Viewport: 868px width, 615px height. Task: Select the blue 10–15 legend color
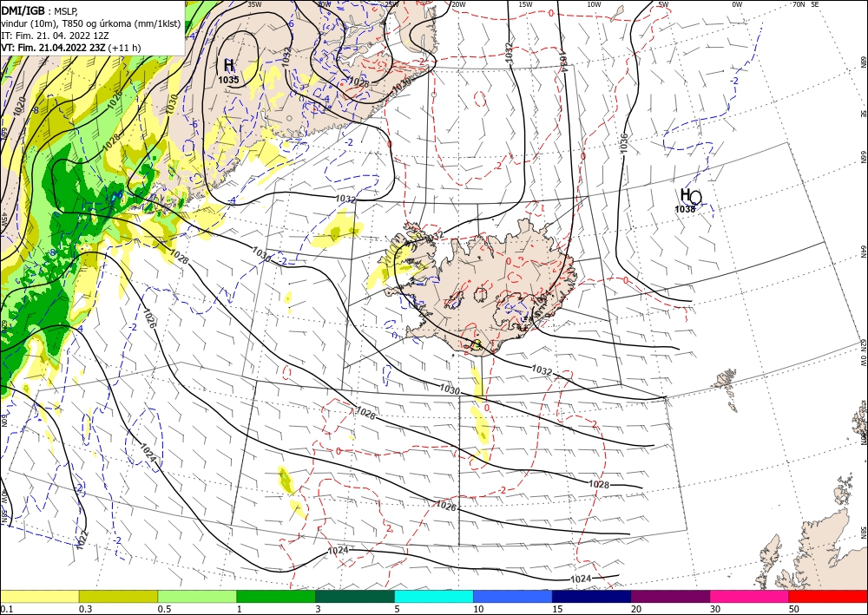[x=513, y=596]
